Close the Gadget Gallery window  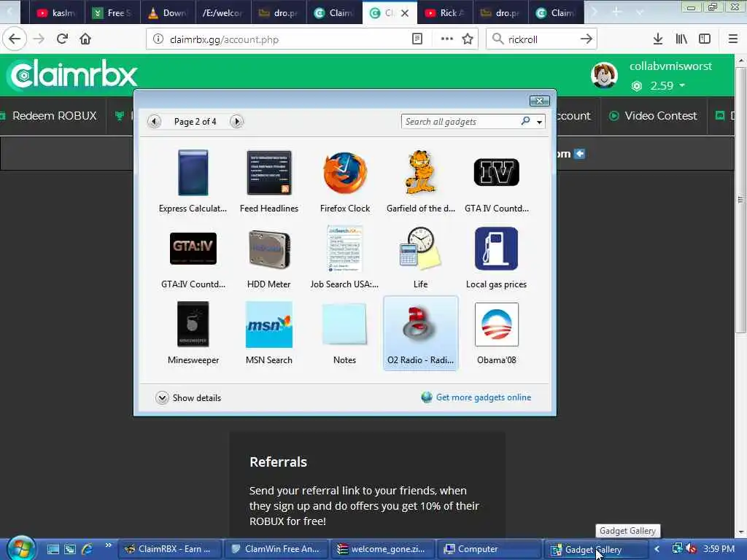540,101
